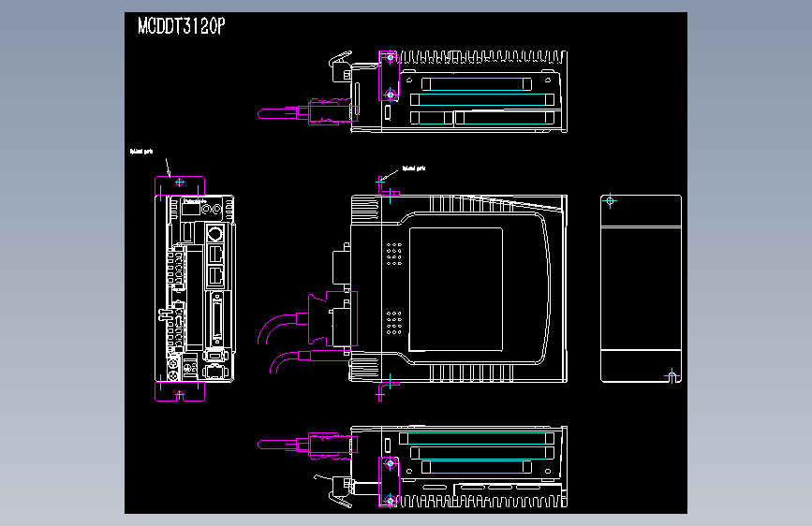Click the large label plate on side view
Screen dimensions: 812x526
point(456,289)
